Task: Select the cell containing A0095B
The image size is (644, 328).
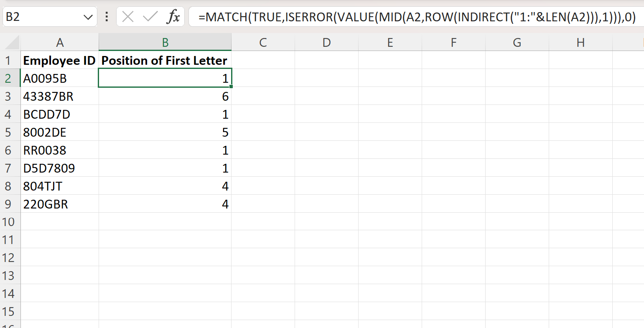Action: [x=60, y=78]
